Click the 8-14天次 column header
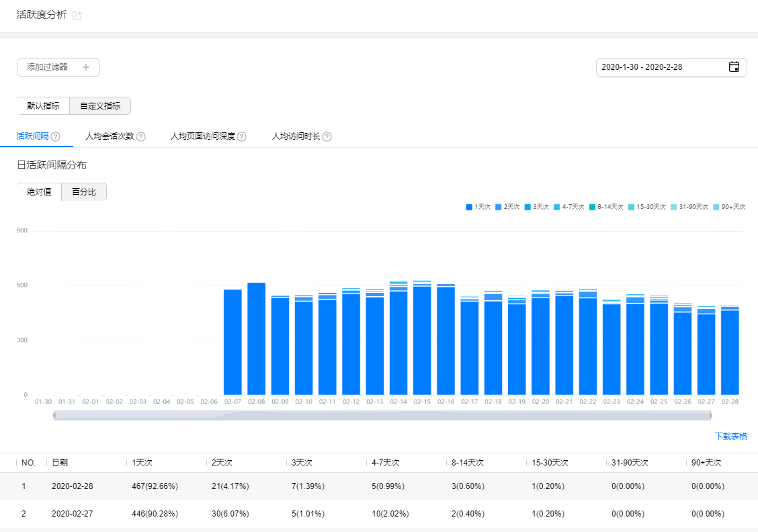The image size is (758, 532). point(468,462)
